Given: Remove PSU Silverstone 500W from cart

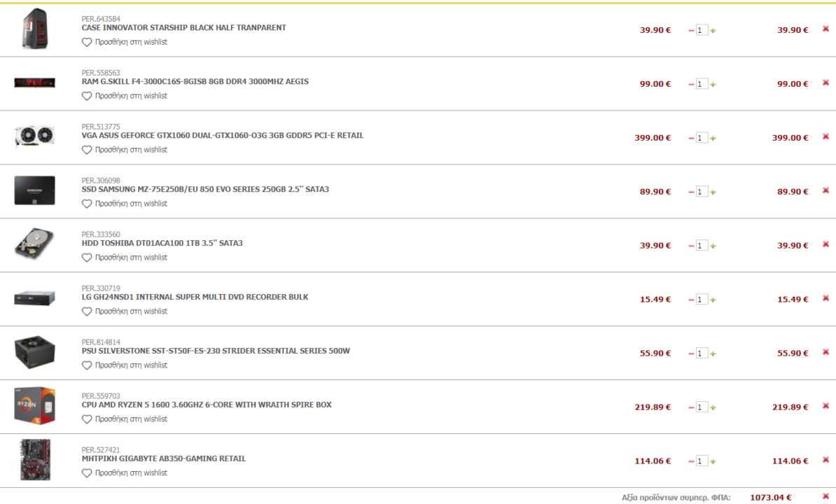Looking at the screenshot, I should point(825,351).
